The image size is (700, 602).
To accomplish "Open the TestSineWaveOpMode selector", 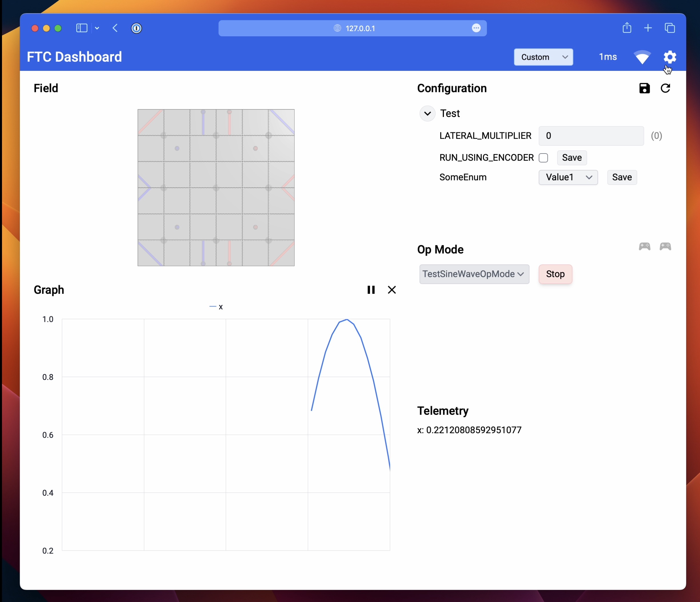I will pos(474,274).
